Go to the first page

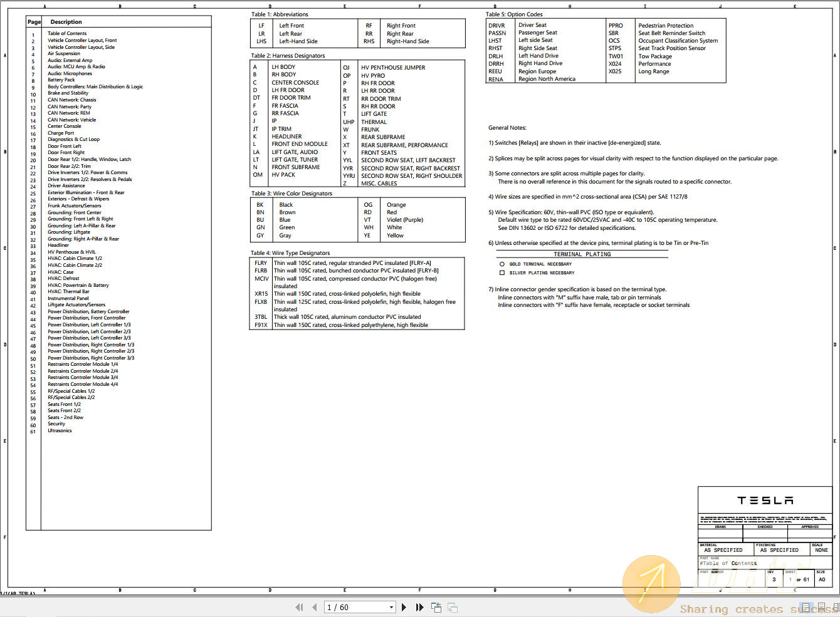[x=299, y=607]
